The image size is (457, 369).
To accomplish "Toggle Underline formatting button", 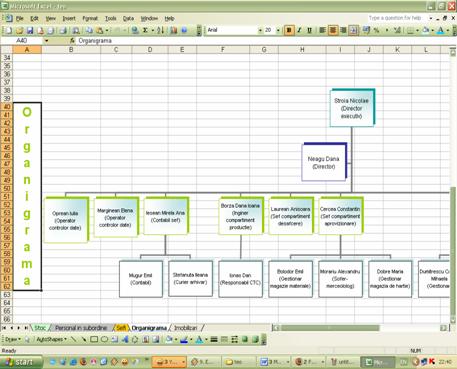I will (309, 30).
